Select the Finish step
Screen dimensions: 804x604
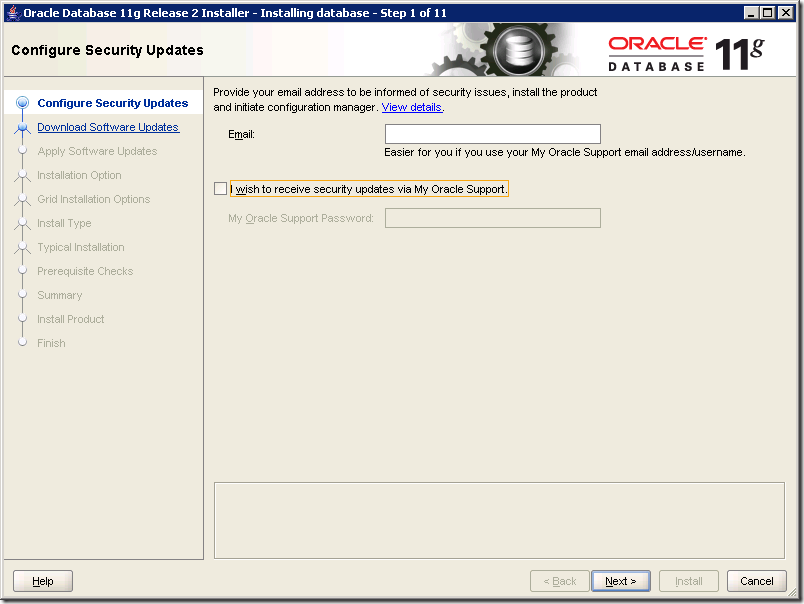click(51, 343)
